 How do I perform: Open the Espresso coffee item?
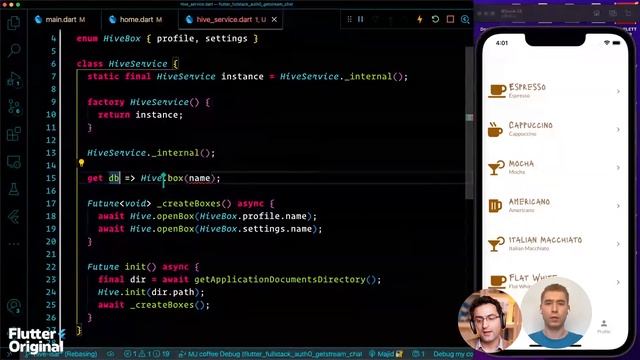554,91
